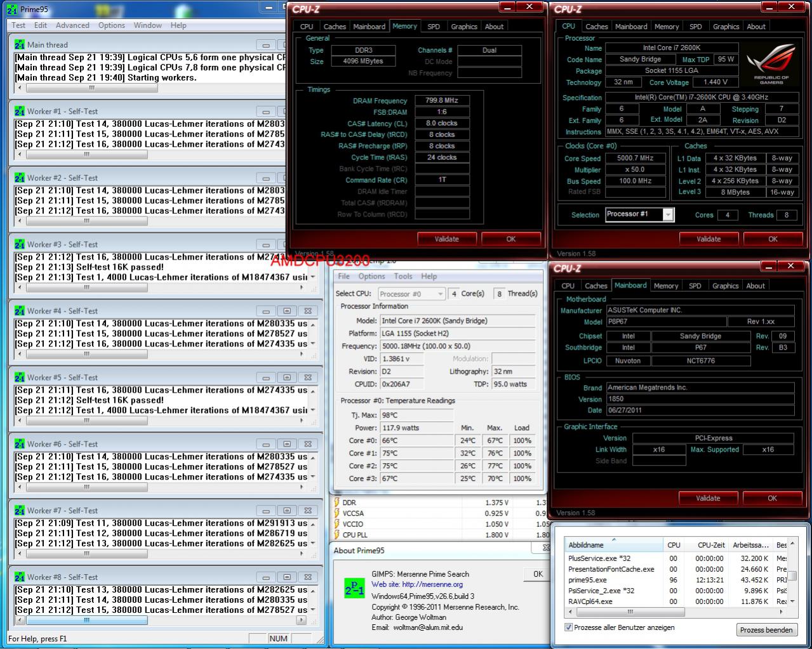
Task: Click Worker #8 horizontal scrollbar thumb
Action: coord(87,620)
